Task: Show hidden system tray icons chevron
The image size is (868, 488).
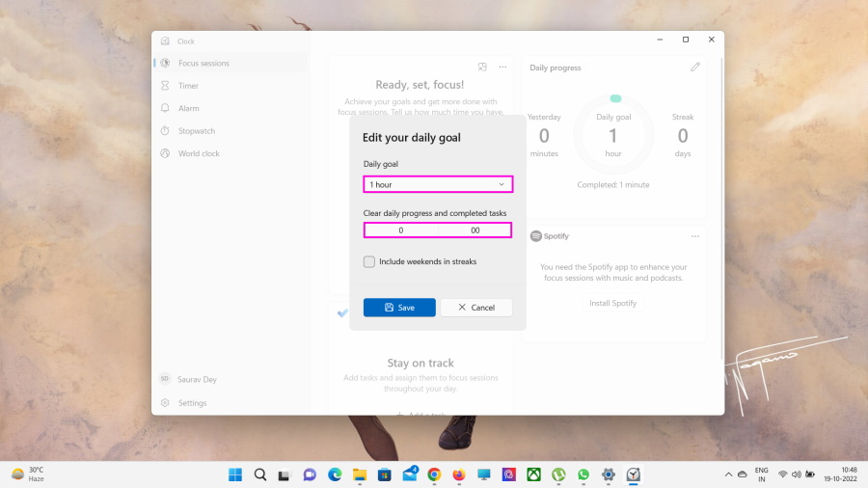Action: tap(728, 474)
